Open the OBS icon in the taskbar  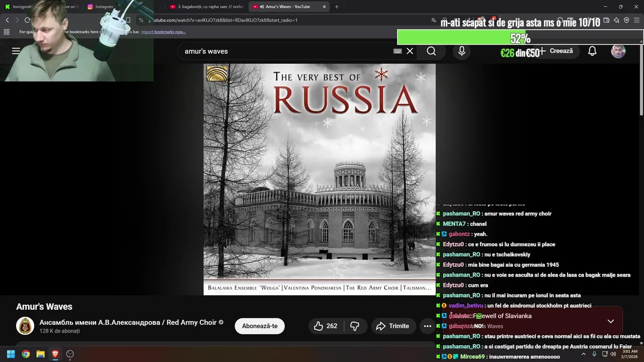(x=70, y=354)
